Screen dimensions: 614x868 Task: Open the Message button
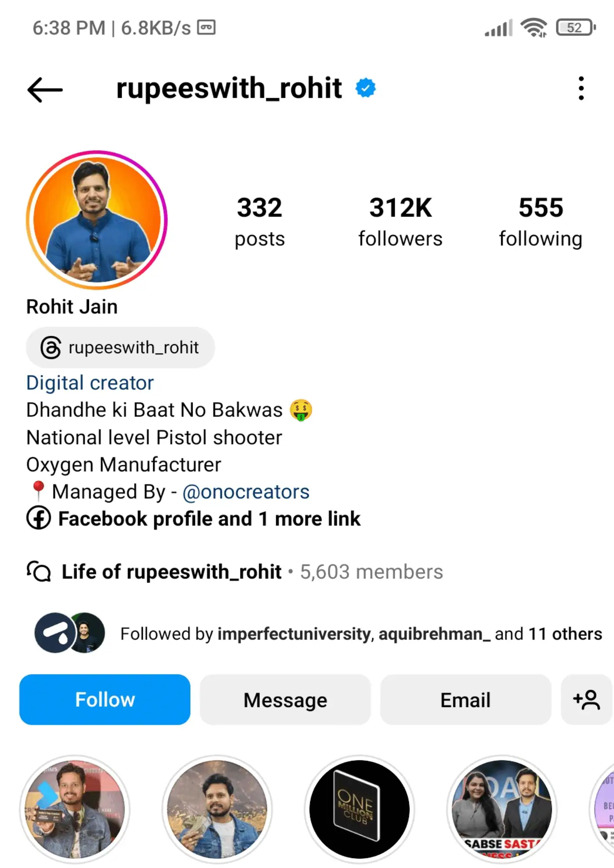click(285, 699)
